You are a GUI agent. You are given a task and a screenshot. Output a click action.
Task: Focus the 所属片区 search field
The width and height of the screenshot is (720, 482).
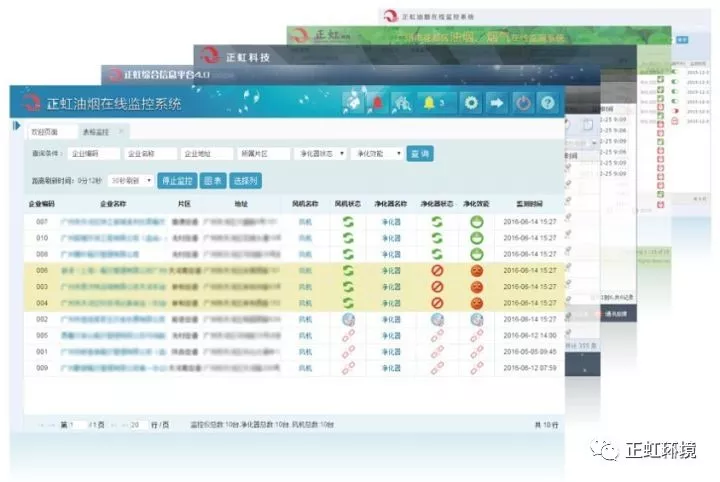point(264,154)
